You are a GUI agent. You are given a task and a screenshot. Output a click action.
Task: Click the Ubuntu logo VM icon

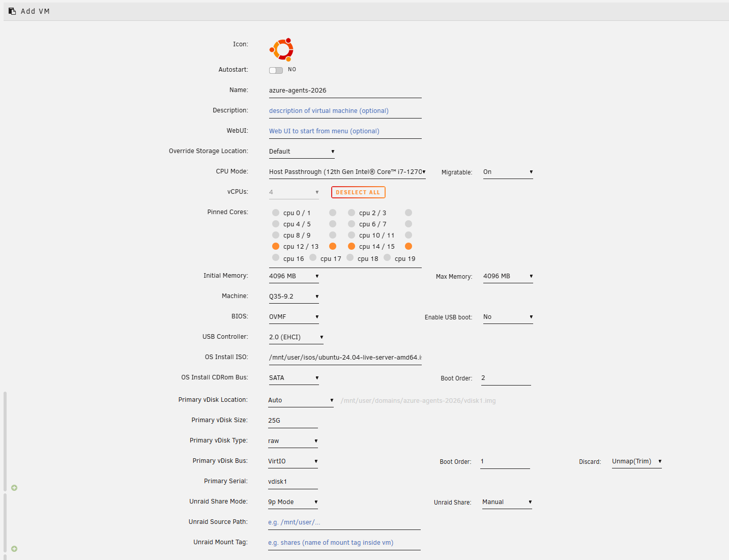coord(281,49)
